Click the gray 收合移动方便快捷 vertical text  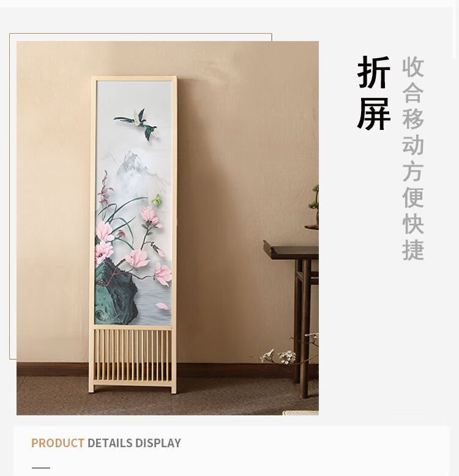click(x=413, y=159)
